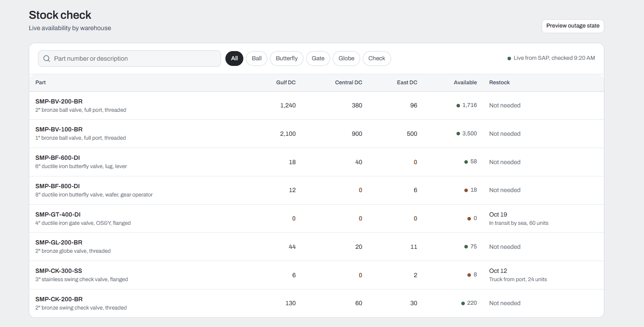644x327 pixels.
Task: Select the All filter chip
Action: tap(234, 59)
